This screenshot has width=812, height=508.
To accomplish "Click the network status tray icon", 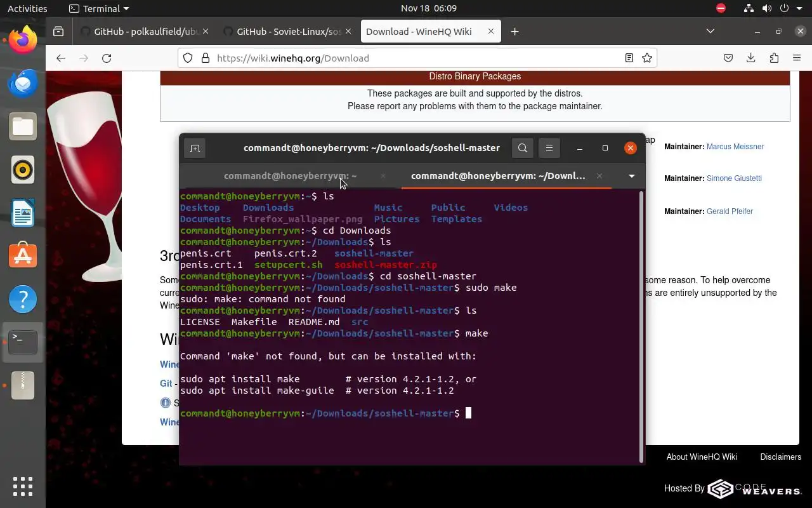I will (x=749, y=8).
